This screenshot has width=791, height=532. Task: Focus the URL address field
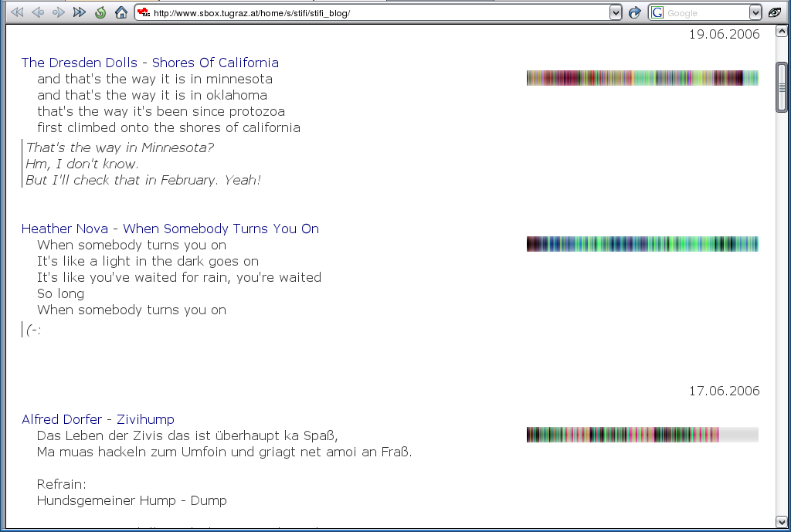(380, 13)
